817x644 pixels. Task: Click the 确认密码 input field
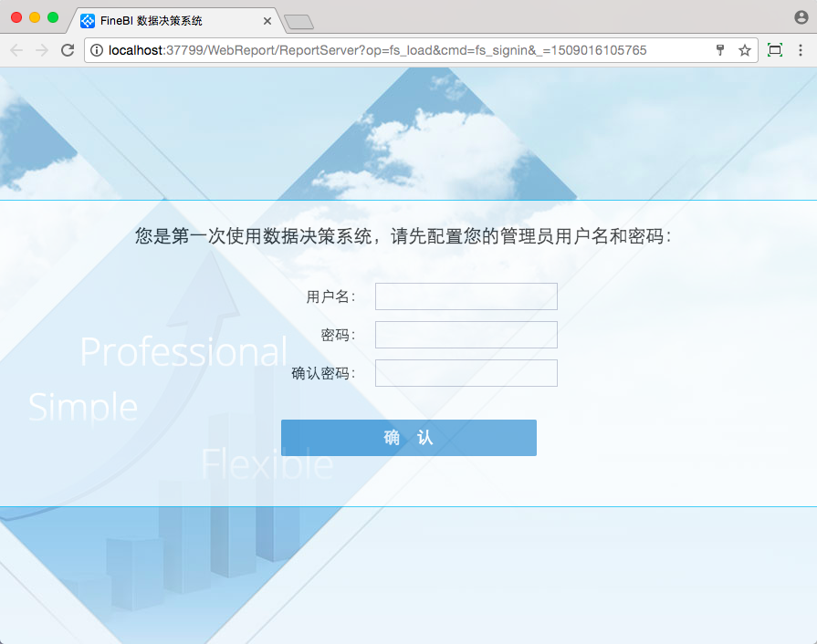[x=466, y=373]
